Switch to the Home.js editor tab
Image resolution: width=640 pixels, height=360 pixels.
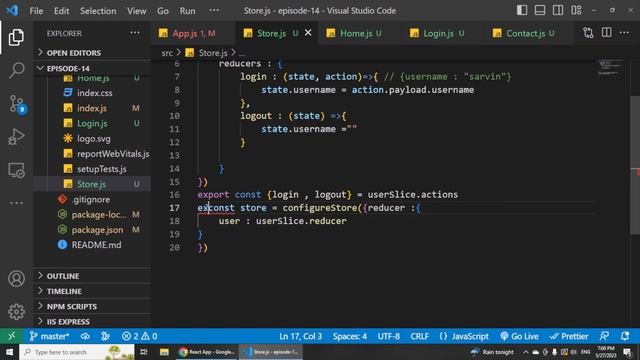coord(360,33)
